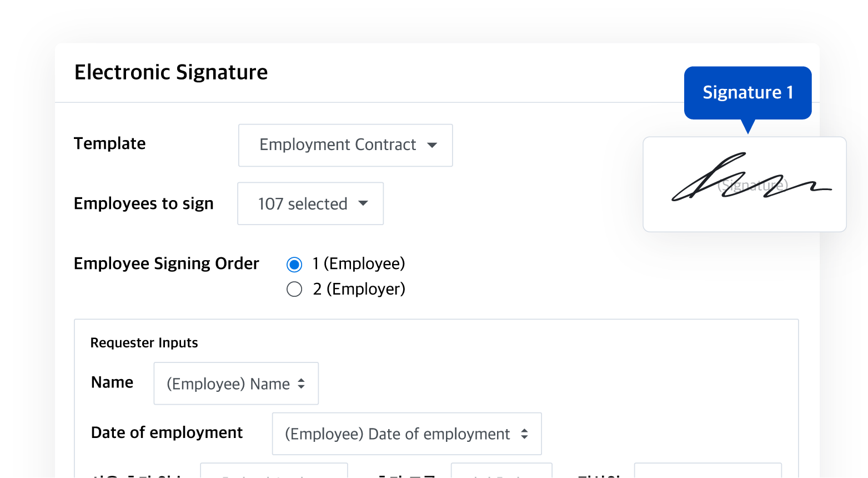Expand the 107 selected employees dropdown
The width and height of the screenshot is (868, 478).
[x=310, y=203]
